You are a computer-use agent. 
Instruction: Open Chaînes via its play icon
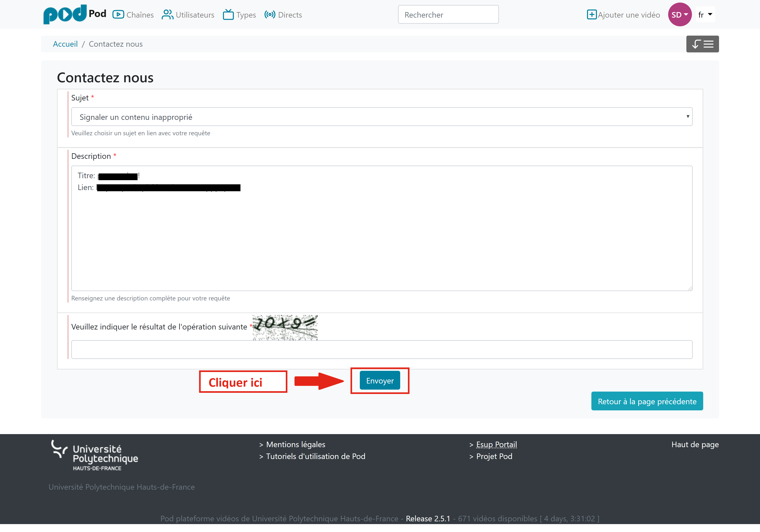click(x=118, y=15)
